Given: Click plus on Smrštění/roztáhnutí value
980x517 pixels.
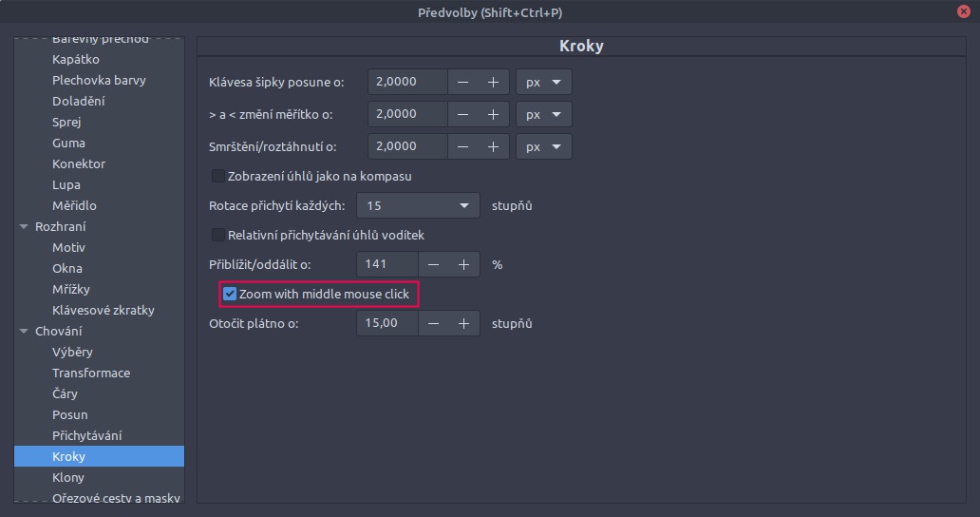Looking at the screenshot, I should click(x=493, y=146).
